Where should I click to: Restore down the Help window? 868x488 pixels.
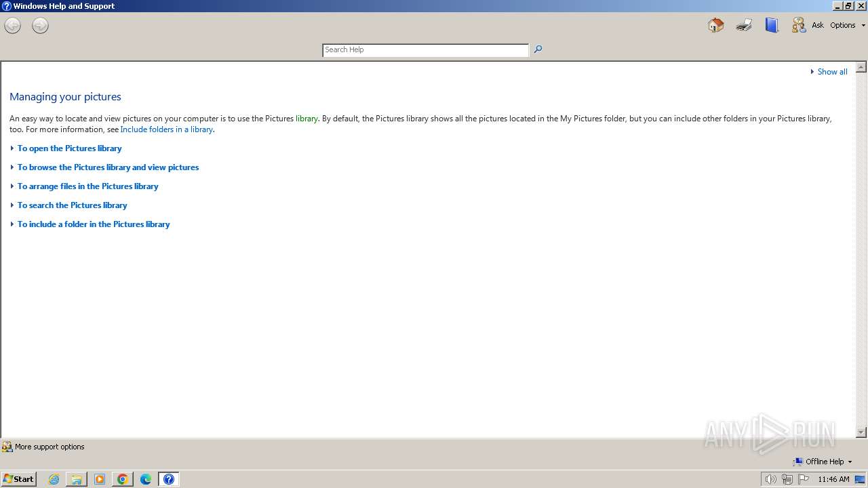click(x=848, y=6)
